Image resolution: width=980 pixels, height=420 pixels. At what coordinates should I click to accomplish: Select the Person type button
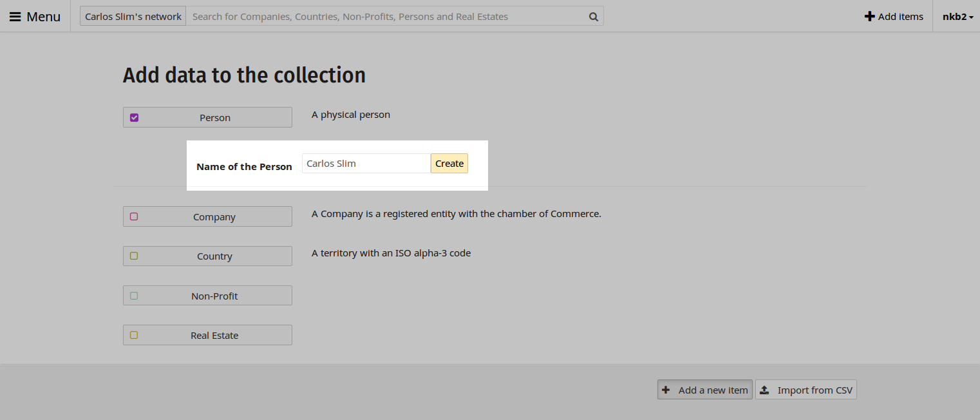207,117
